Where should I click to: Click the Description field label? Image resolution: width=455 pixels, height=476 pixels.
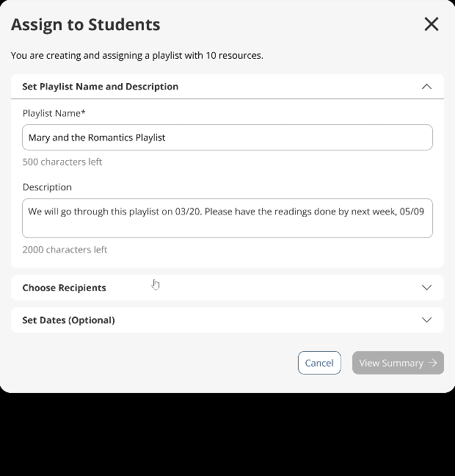pos(47,187)
